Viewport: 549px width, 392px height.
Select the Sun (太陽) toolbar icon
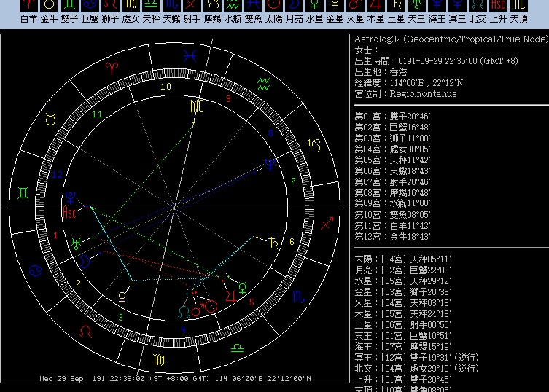(x=273, y=5)
